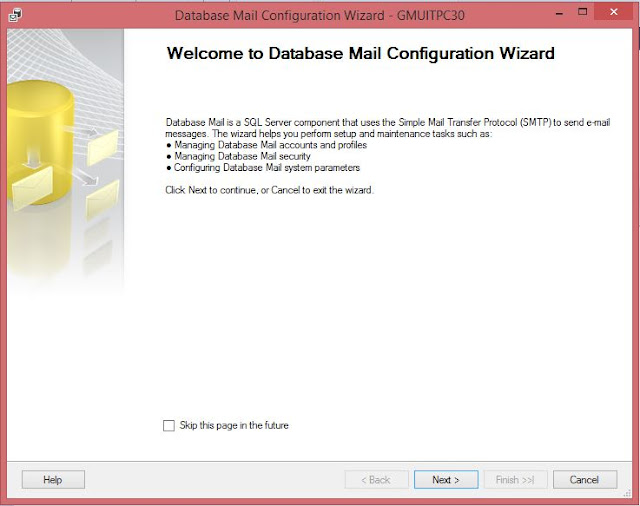640x506 pixels.
Task: Click the Welcome to Database Mail Configuration Wizard heading
Action: click(361, 53)
